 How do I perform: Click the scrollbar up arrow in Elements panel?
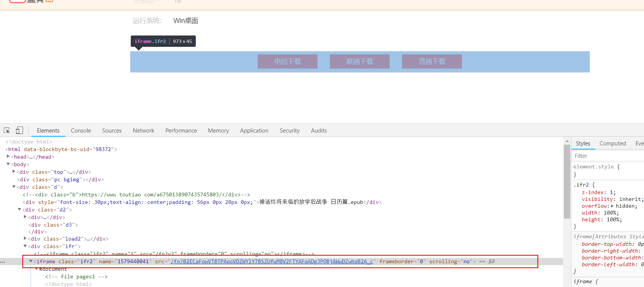[567, 141]
